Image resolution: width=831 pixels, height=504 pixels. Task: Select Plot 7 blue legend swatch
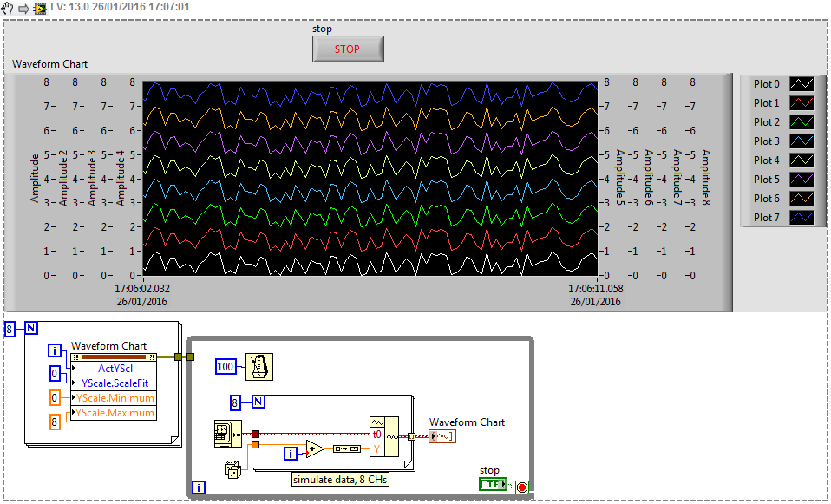802,217
